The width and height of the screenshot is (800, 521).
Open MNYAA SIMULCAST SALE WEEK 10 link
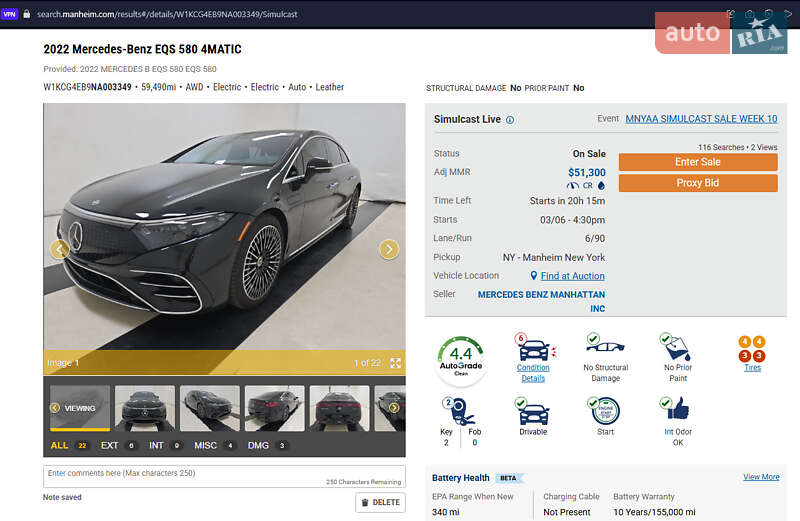pos(702,119)
